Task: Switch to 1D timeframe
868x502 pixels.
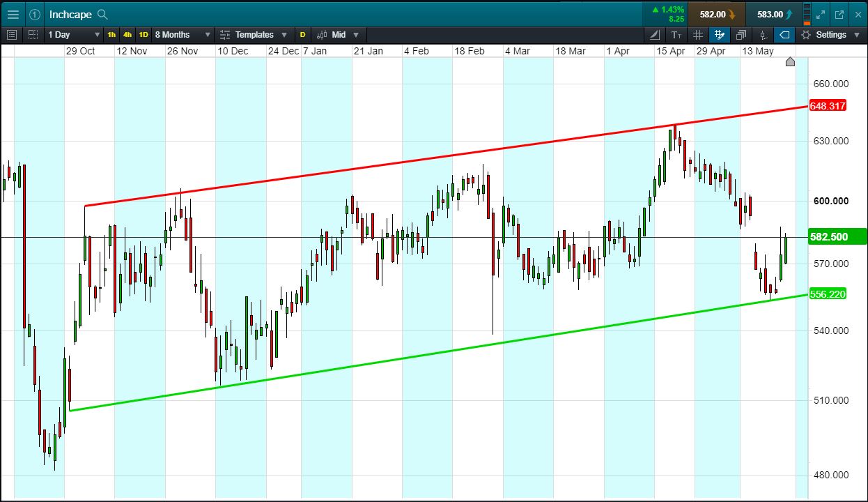Action: pos(143,34)
